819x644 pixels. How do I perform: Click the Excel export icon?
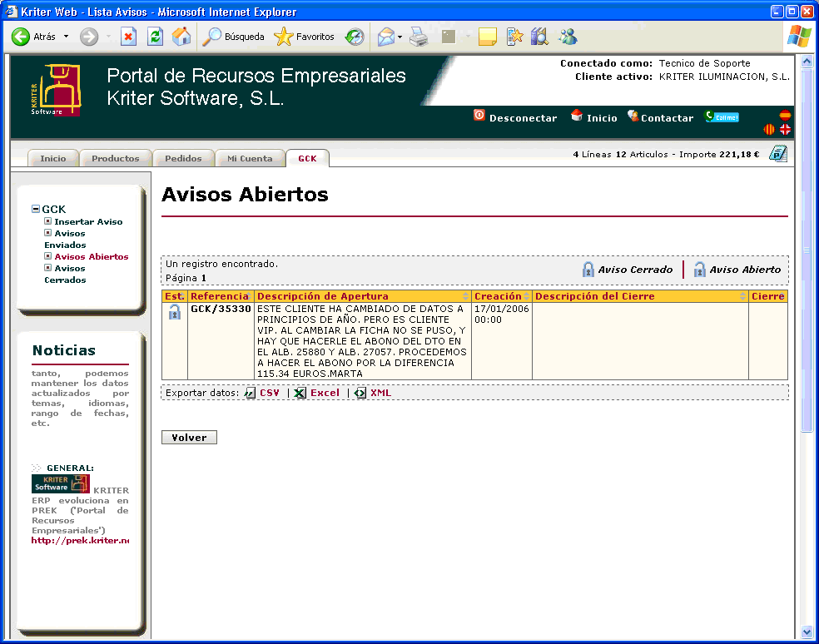(x=300, y=393)
